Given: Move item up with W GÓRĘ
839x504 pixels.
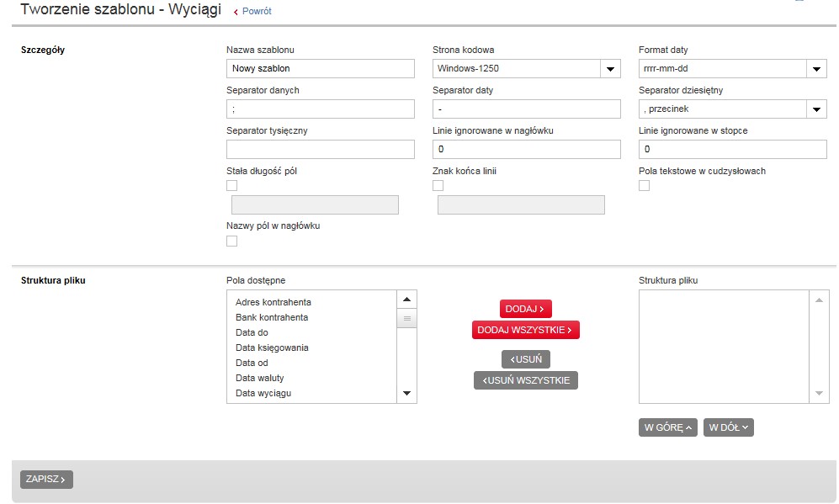Looking at the screenshot, I should click(x=668, y=427).
